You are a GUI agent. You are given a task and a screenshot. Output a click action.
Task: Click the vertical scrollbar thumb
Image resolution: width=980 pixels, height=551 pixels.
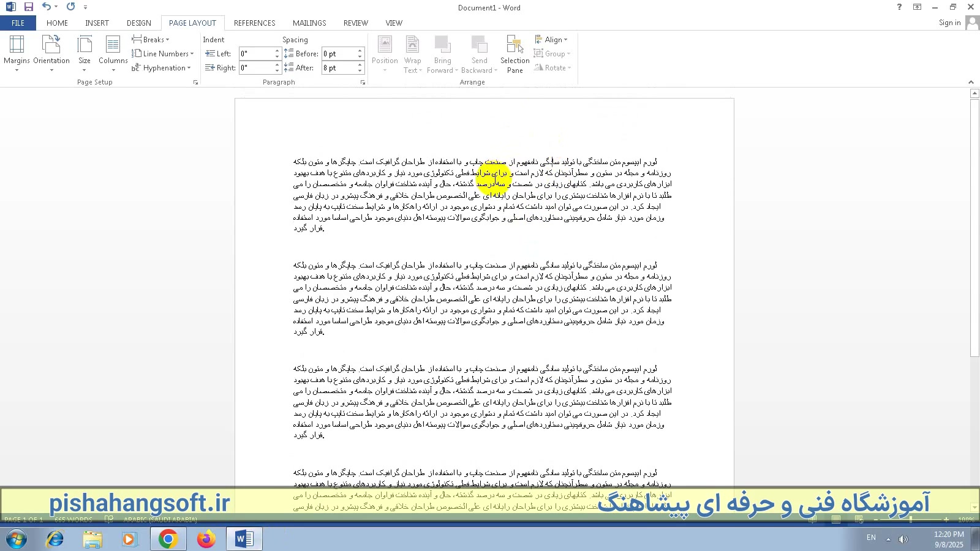[974, 227]
